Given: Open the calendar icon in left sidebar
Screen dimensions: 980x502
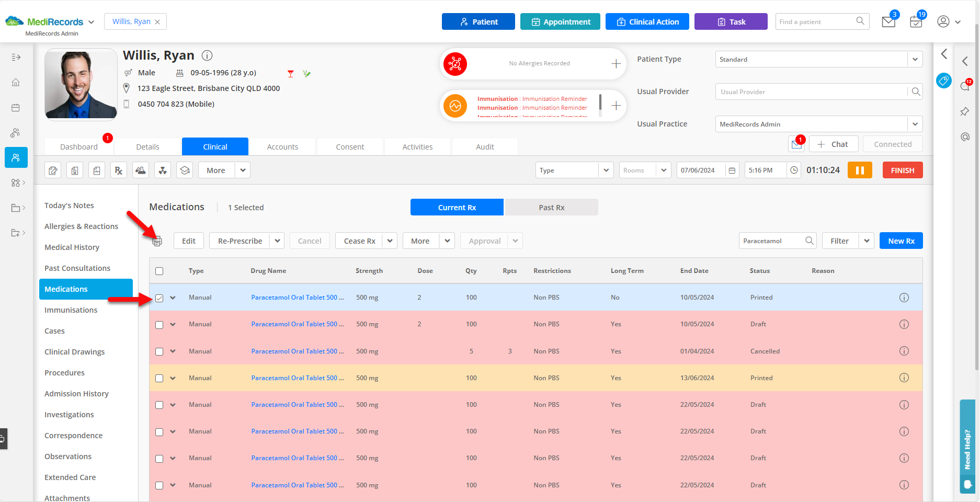Looking at the screenshot, I should (x=16, y=108).
